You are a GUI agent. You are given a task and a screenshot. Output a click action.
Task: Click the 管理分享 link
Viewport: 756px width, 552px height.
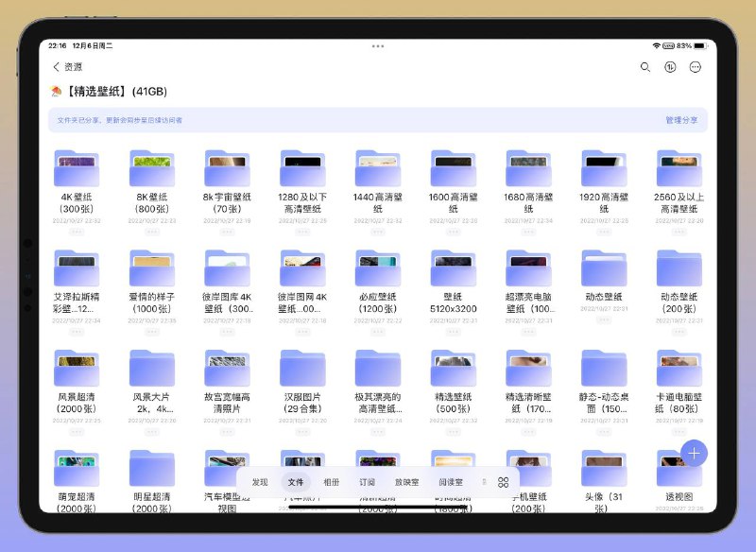point(680,120)
